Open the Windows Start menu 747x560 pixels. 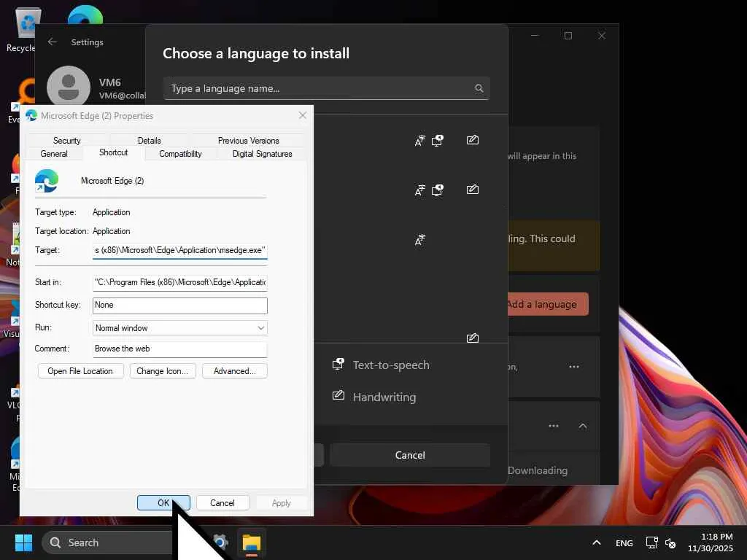[x=23, y=542]
